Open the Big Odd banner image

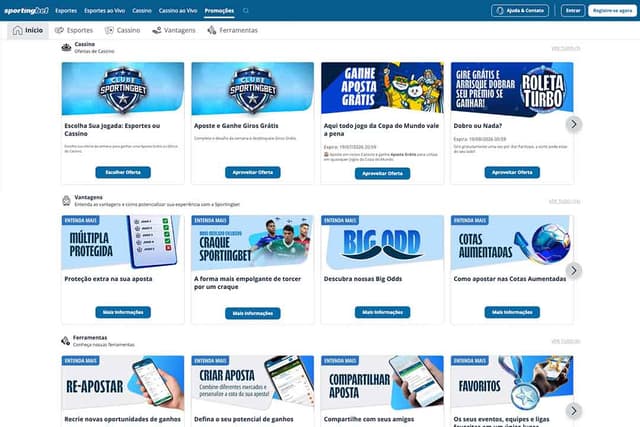(x=382, y=242)
